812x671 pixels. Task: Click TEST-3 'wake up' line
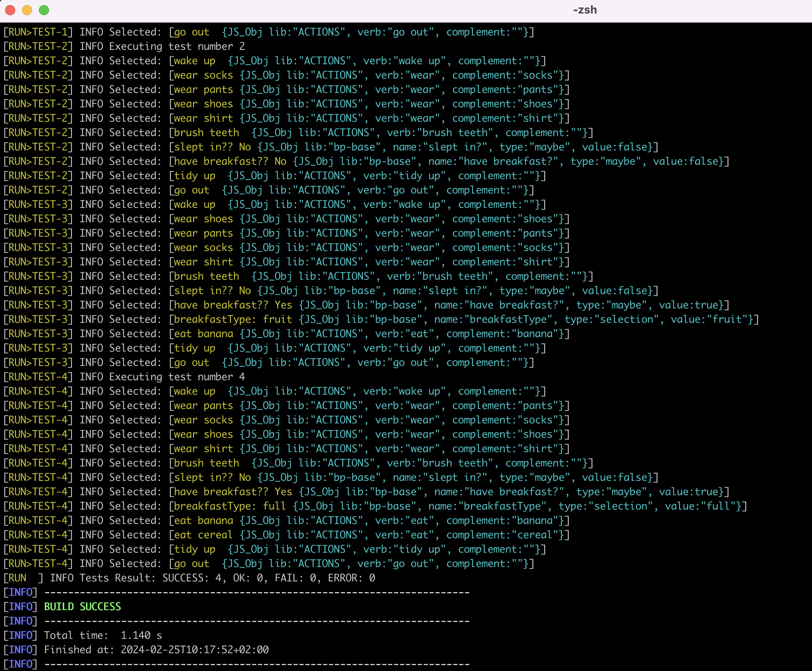point(275,205)
